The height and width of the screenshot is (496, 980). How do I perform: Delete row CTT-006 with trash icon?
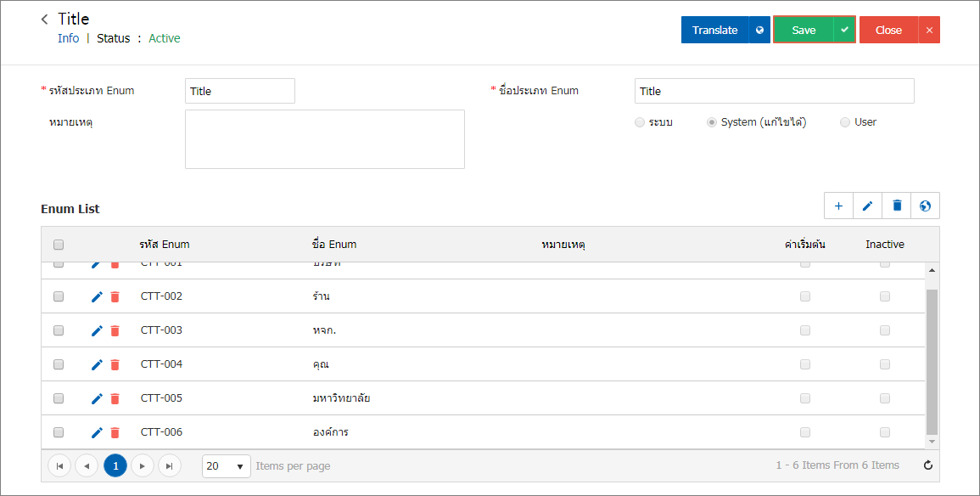point(115,432)
